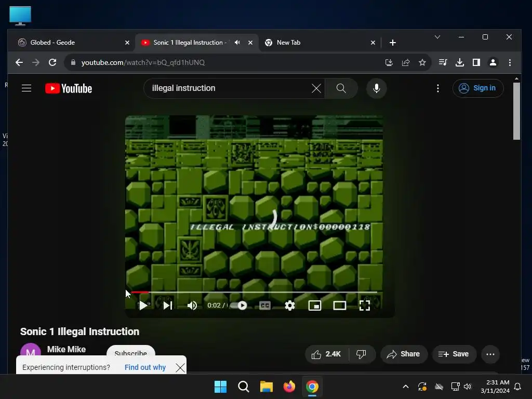Open the Chrome downloads icon
Viewport: 532px width, 399px height.
tap(460, 62)
